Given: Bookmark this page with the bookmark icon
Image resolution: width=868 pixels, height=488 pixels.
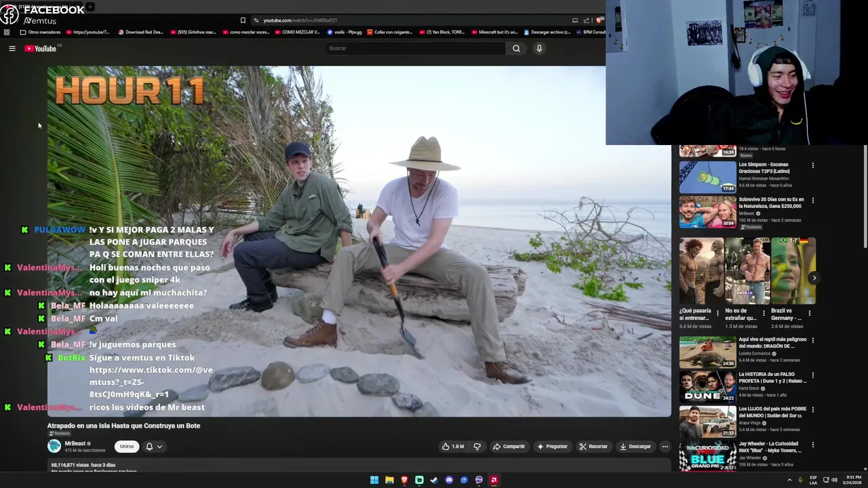Looking at the screenshot, I should (x=243, y=20).
